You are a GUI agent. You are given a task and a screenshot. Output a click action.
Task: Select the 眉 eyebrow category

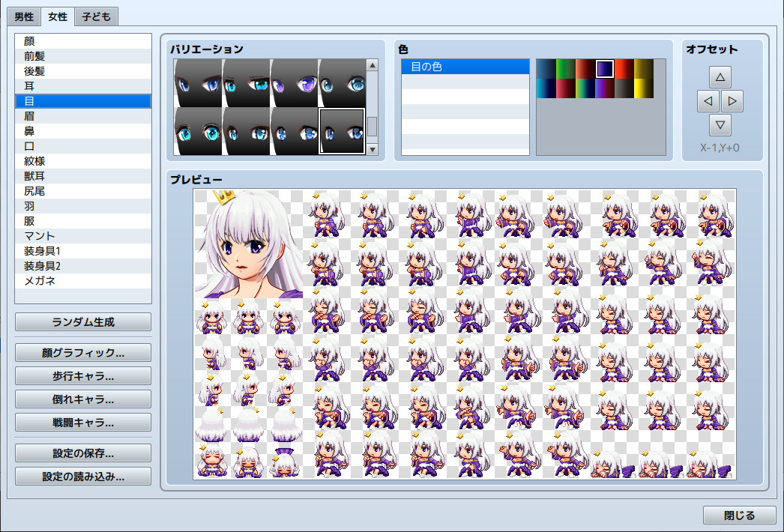click(82, 116)
